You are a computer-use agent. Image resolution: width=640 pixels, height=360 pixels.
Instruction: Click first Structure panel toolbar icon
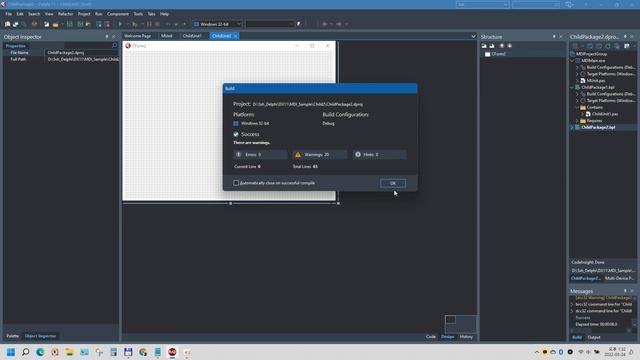click(x=484, y=46)
